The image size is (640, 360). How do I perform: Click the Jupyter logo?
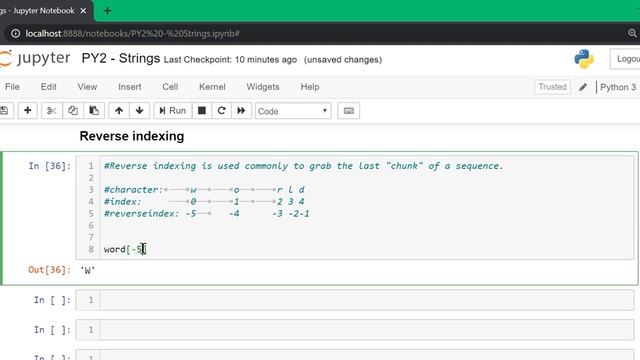[x=35, y=58]
